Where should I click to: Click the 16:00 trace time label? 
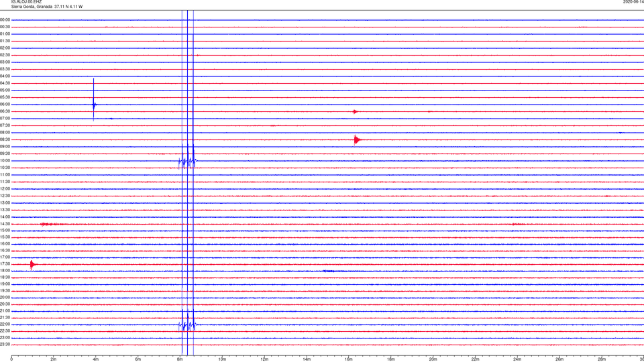(5, 244)
